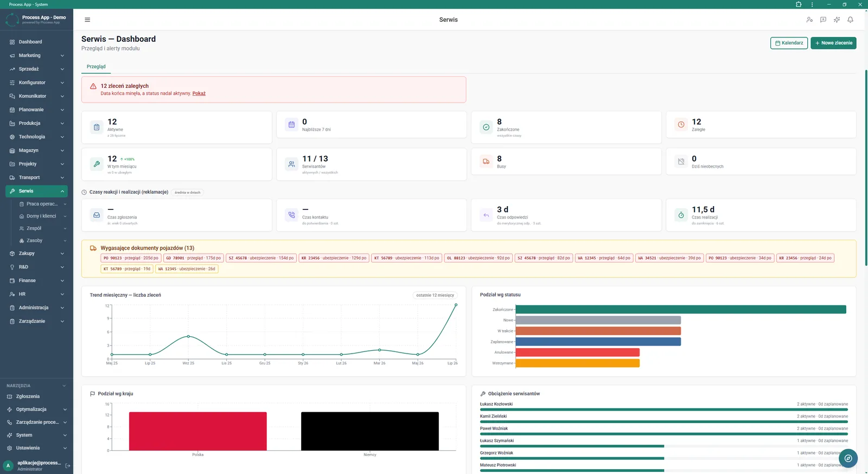
Task: Click checkmark icon in Zakończone card
Action: point(486,127)
